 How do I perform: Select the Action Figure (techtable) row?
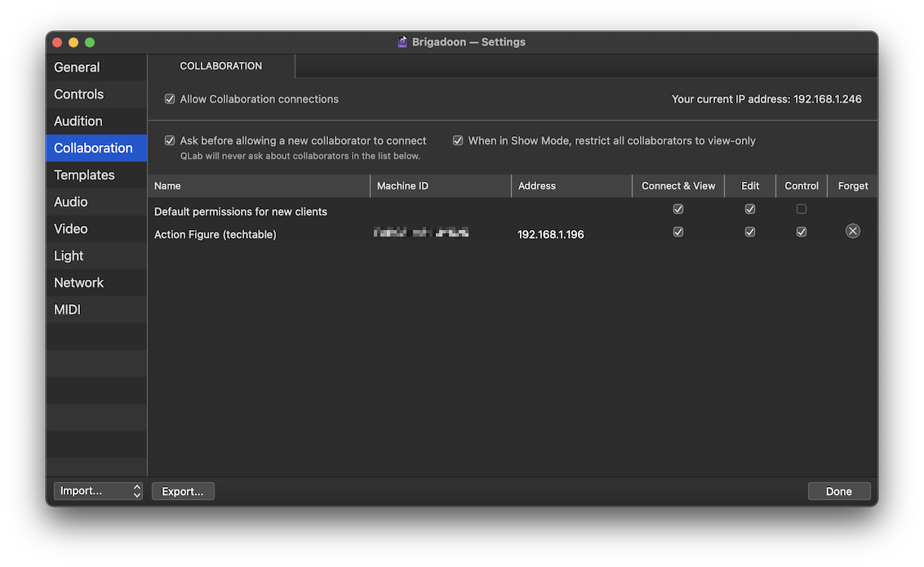215,235
